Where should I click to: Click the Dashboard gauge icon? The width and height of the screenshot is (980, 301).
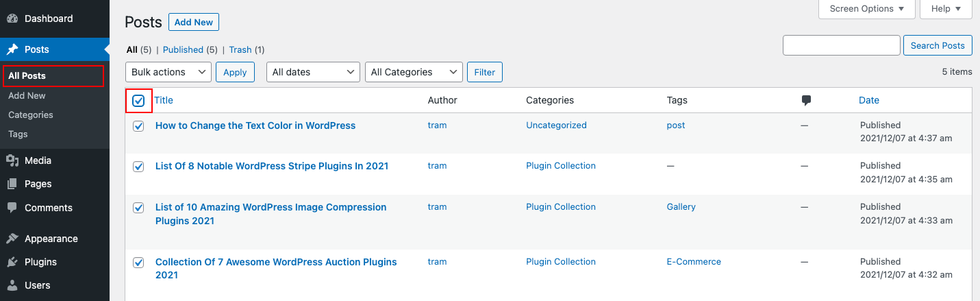[12, 19]
